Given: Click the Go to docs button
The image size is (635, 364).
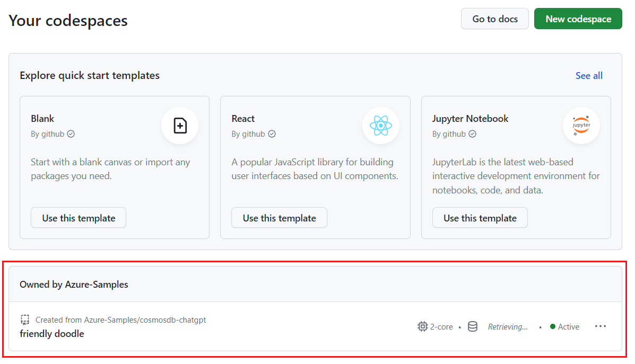Looking at the screenshot, I should point(494,19).
